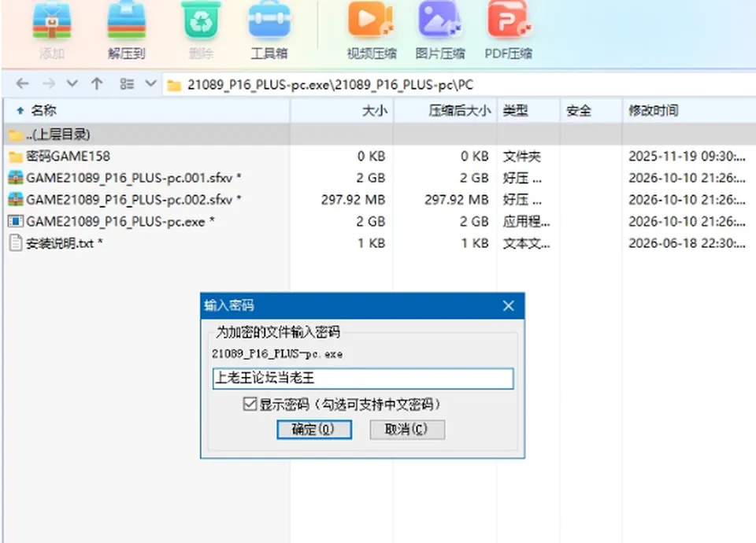Expand the navigation history dropdown chevron
Image resolution: width=756 pixels, height=543 pixels.
click(x=72, y=84)
